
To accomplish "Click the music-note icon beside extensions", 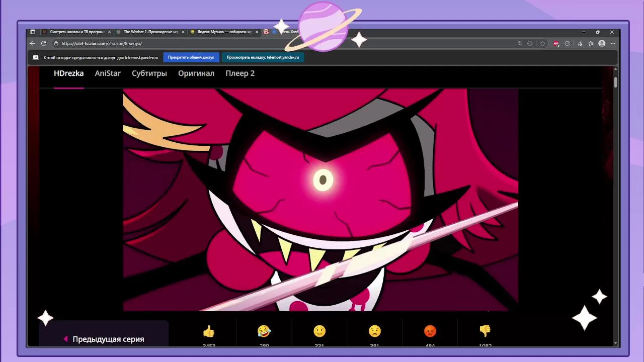I will tap(580, 44).
